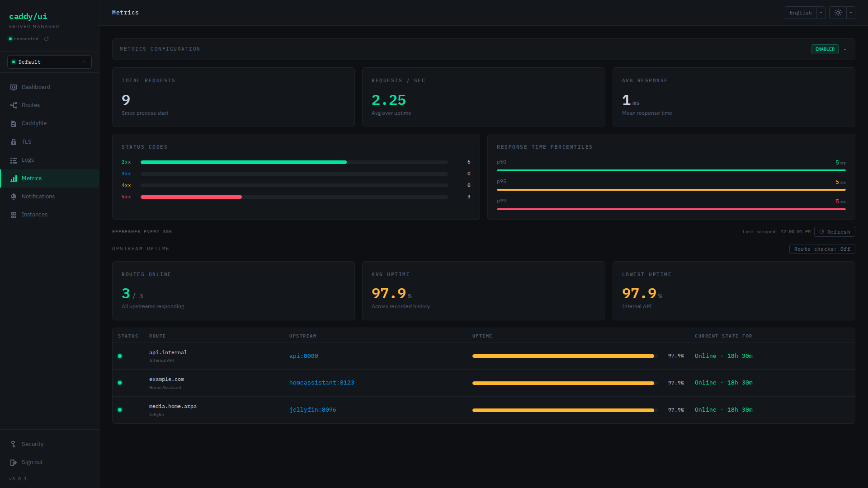Open the Dashboard icon in sidebar
This screenshot has height=488, width=868.
(x=14, y=87)
